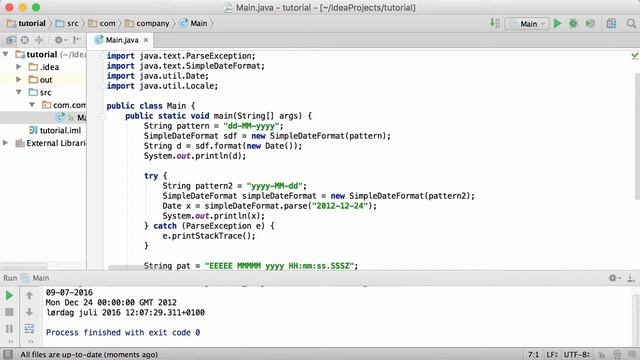Hide the Project tool window
Image resolution: width=640 pixels, height=360 pixels.
tap(76, 40)
